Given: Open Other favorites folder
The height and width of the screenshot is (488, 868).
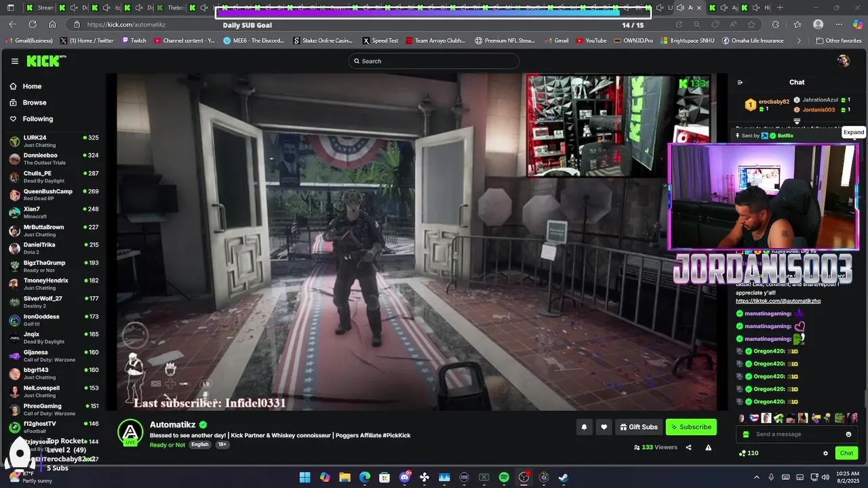Looking at the screenshot, I should (838, 41).
